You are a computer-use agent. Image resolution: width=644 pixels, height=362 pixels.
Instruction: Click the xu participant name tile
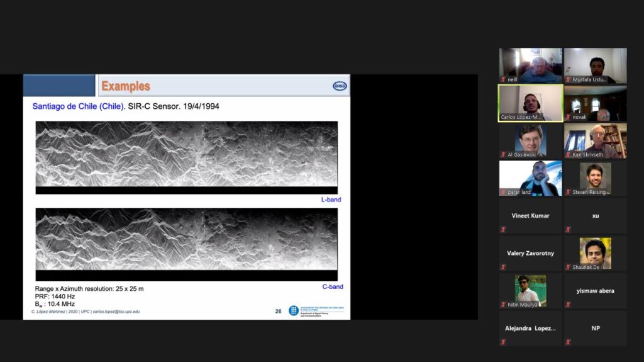(595, 215)
